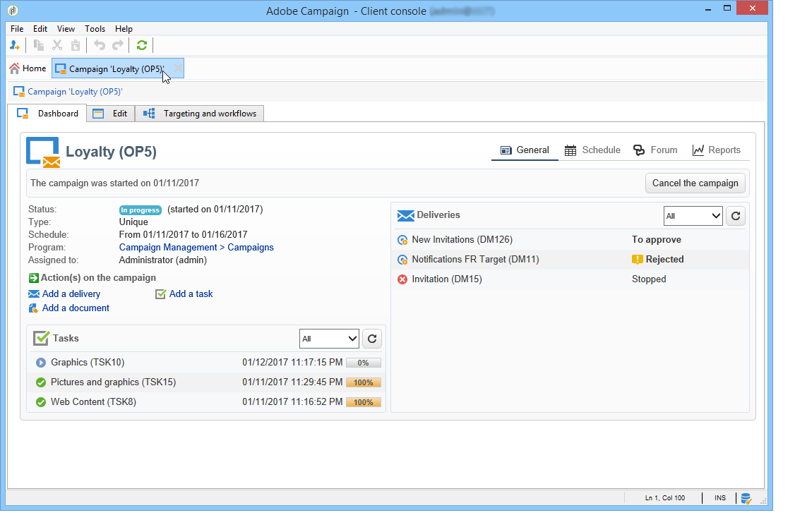The height and width of the screenshot is (532, 795).
Task: Click the Campaign 'Loyalty (OP5)' breadcrumb link
Action: (75, 92)
